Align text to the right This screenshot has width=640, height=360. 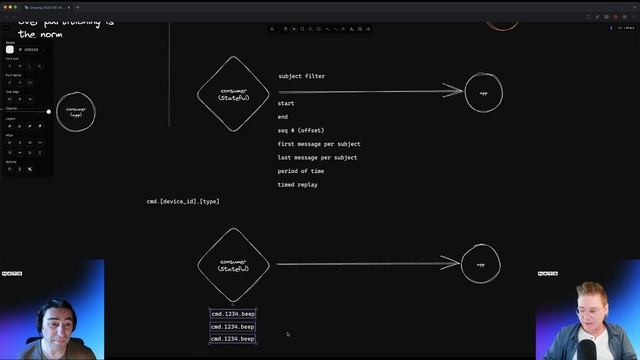[x=30, y=99]
